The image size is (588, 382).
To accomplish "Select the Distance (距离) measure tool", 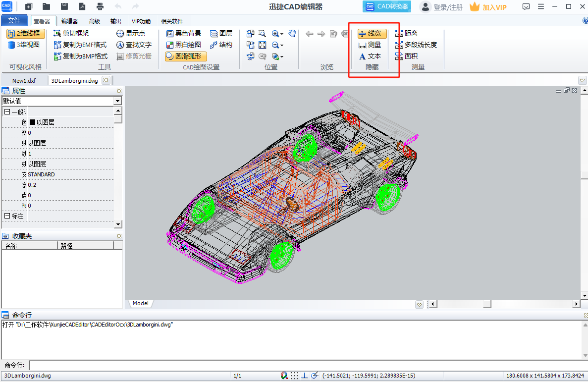I will [x=406, y=34].
